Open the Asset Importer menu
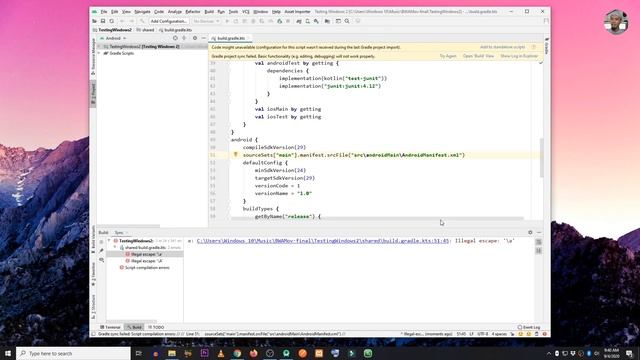The width and height of the screenshot is (640, 360). tap(297, 11)
